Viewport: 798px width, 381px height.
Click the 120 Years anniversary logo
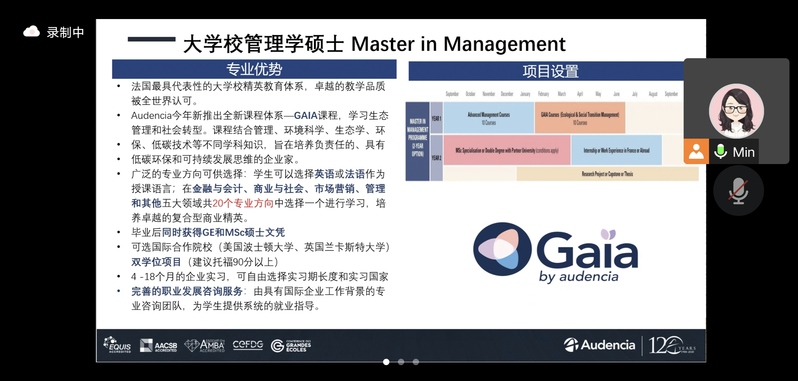[672, 345]
